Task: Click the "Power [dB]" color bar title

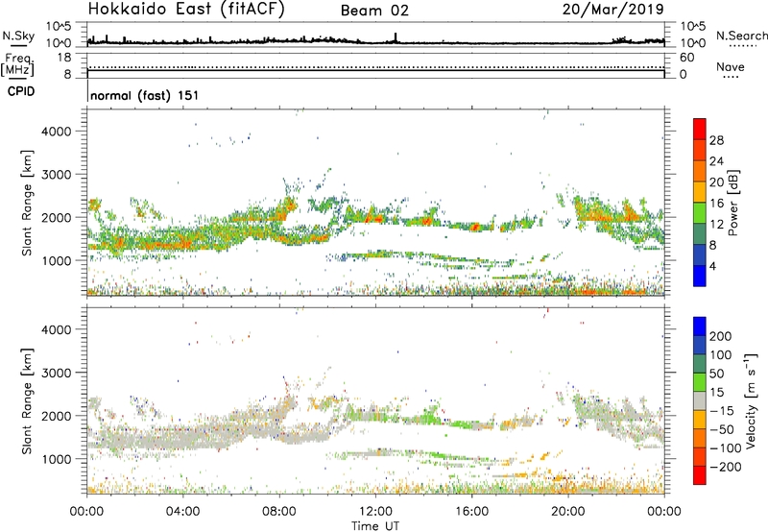Action: click(732, 203)
